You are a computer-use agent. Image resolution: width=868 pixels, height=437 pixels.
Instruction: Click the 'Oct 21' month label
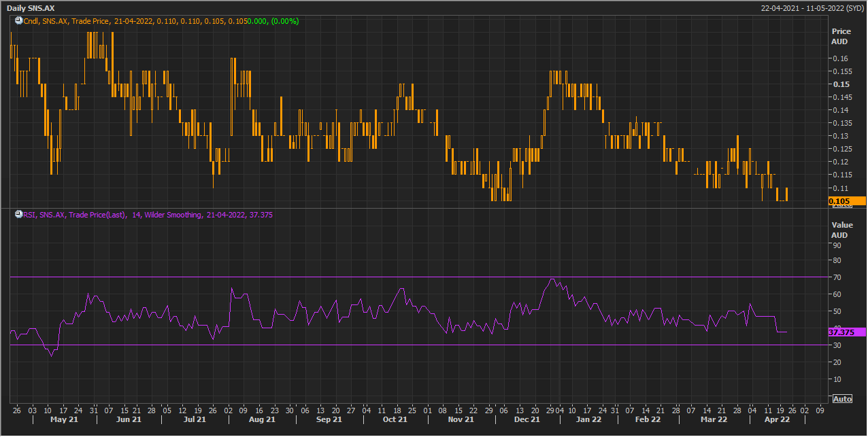395,420
